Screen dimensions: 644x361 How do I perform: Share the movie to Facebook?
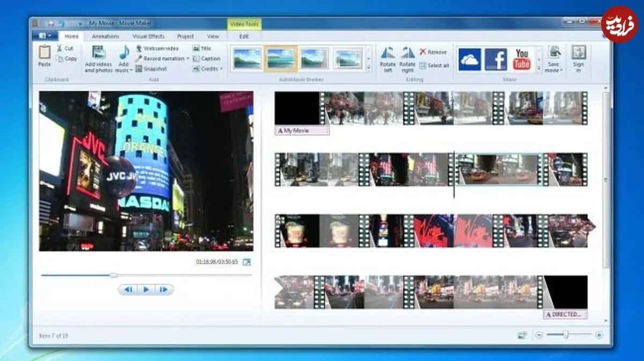(496, 59)
